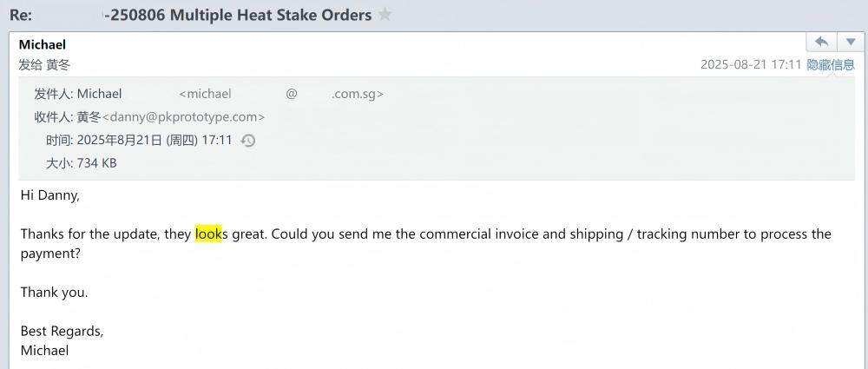Click the "Hi Danny," greeting line
The image size is (868, 369).
tap(50, 195)
